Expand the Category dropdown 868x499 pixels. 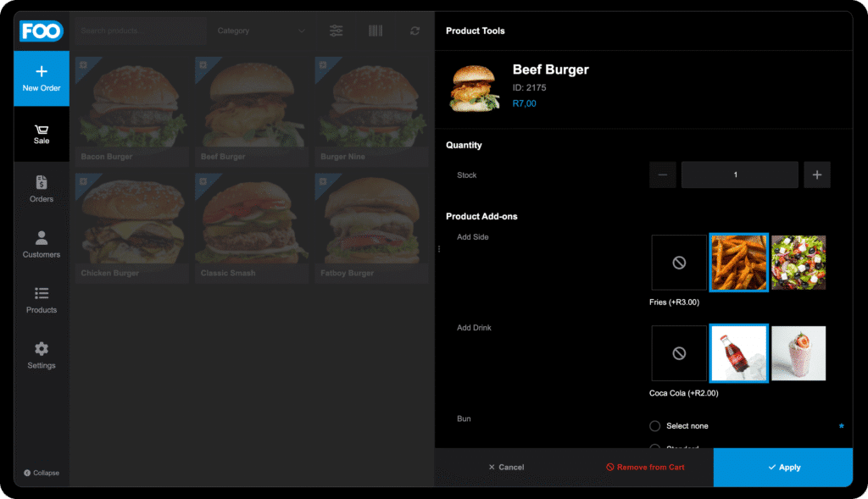[261, 31]
